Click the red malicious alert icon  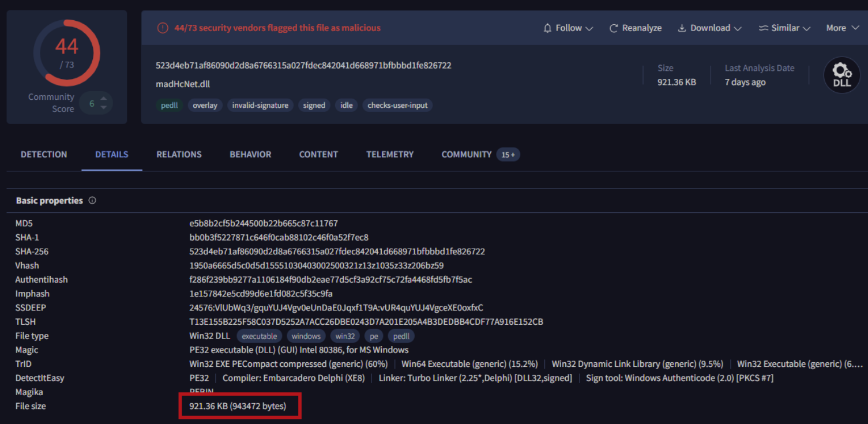[x=163, y=28]
